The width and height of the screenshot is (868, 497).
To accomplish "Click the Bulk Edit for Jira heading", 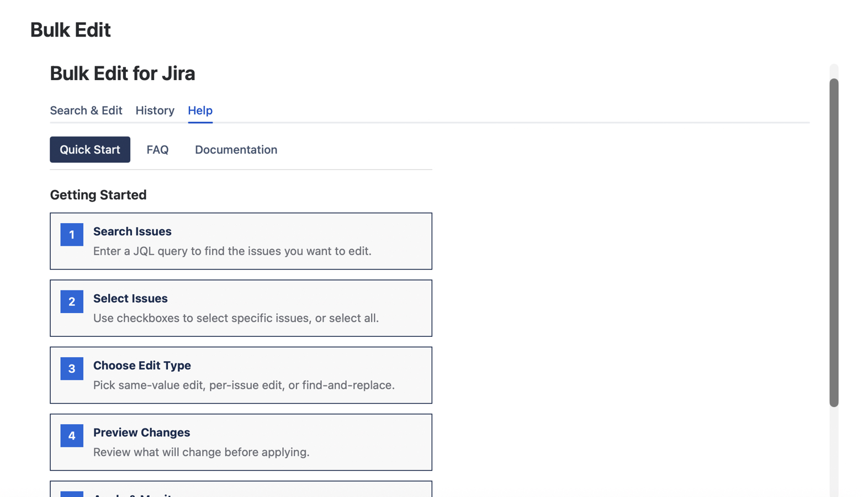I will click(123, 73).
